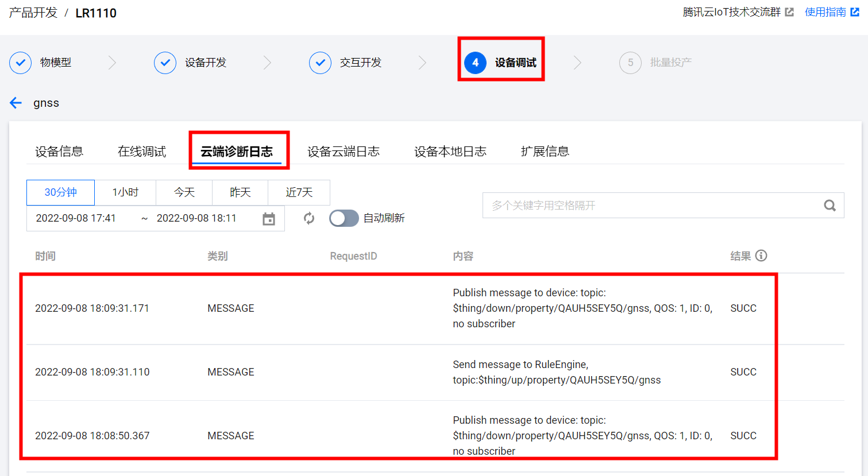The width and height of the screenshot is (868, 476).
Task: Open the 使用指南 link
Action: 825,12
